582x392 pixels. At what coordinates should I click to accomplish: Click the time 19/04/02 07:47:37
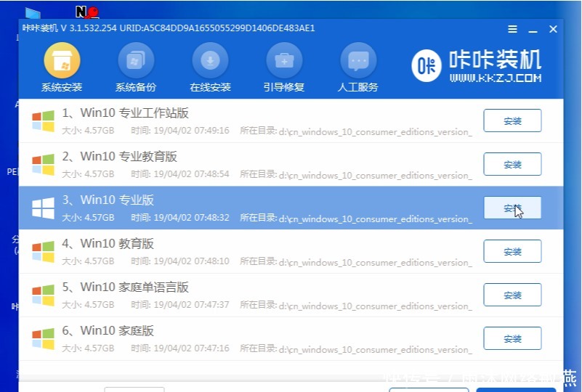(x=192, y=305)
